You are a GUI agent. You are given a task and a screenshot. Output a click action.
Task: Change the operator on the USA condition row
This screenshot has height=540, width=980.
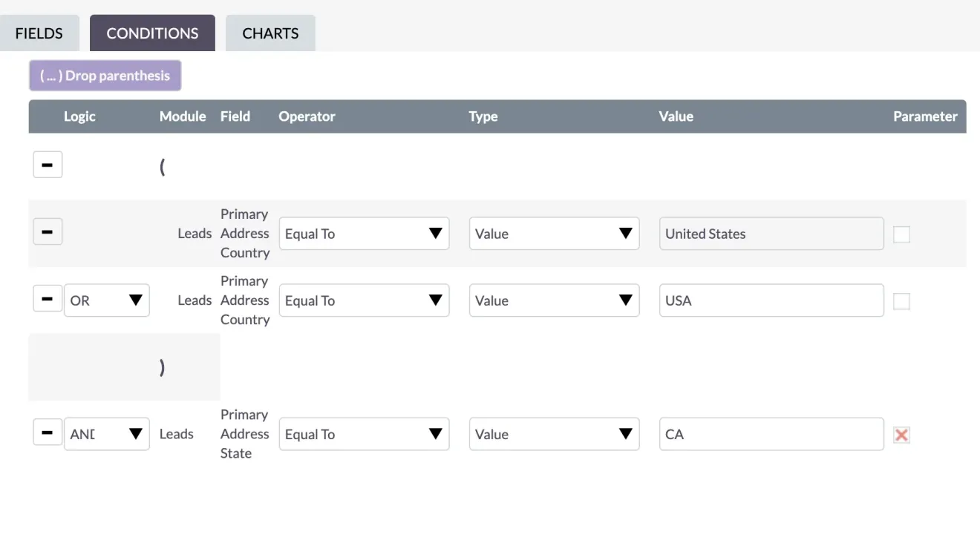[x=364, y=300]
